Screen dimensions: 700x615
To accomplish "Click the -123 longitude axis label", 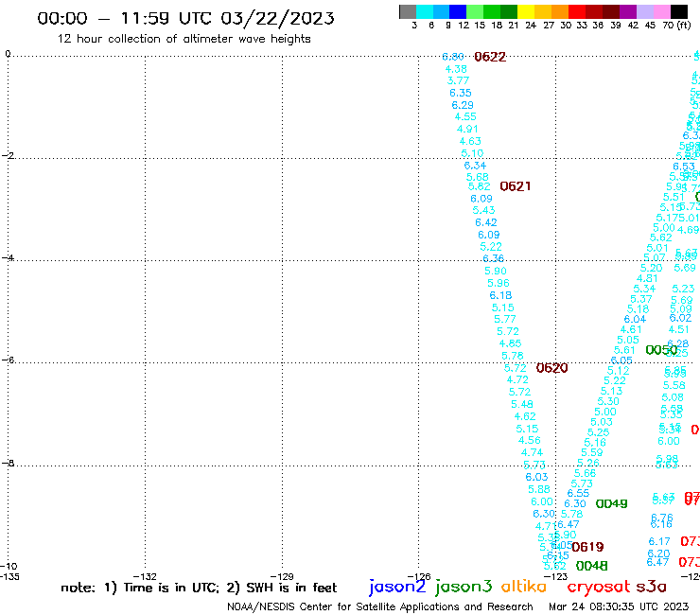I will tap(556, 576).
